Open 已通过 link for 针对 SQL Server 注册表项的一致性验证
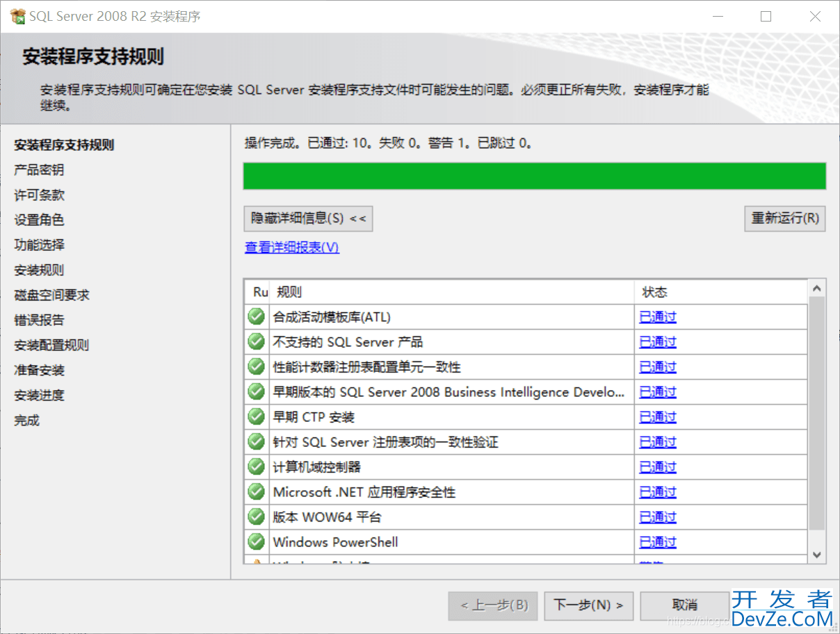Image resolution: width=840 pixels, height=634 pixels. tap(658, 442)
